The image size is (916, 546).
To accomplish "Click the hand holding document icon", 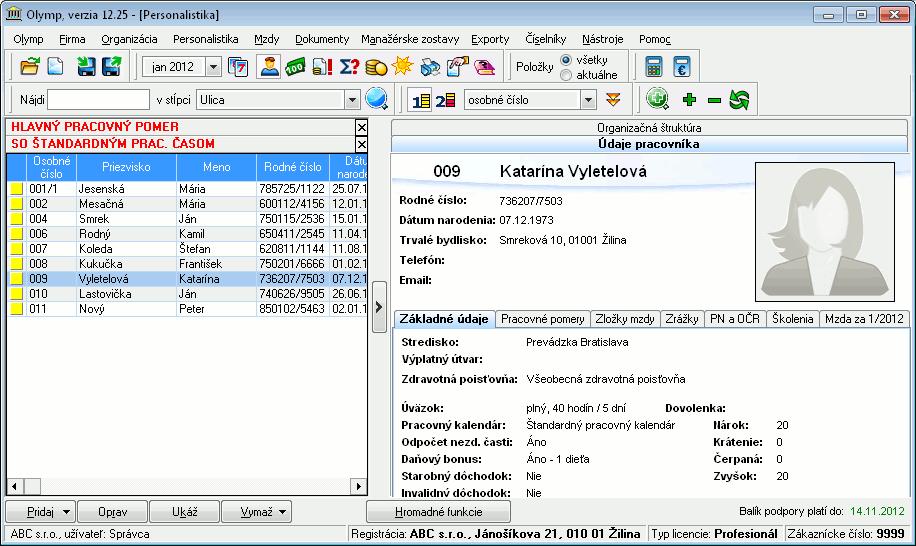I will point(457,67).
